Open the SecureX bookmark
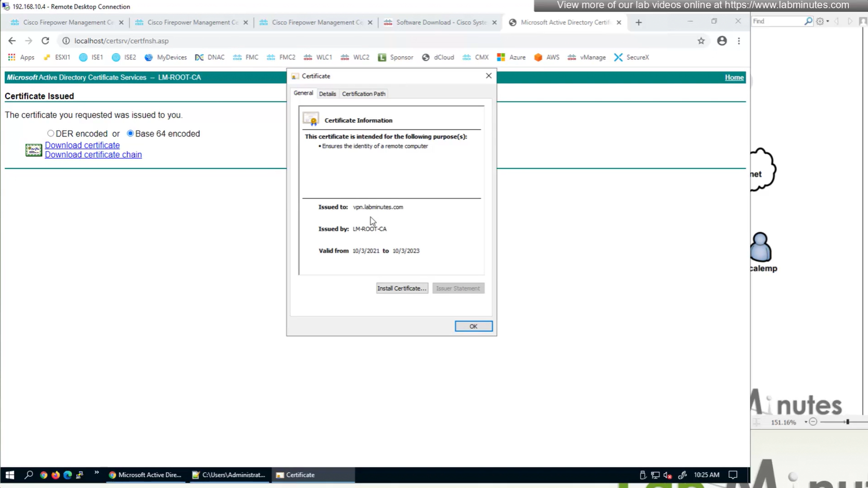868x488 pixels. [x=631, y=57]
